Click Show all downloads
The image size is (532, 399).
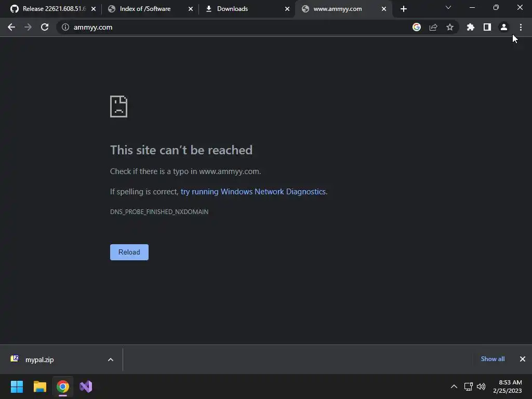click(x=493, y=359)
